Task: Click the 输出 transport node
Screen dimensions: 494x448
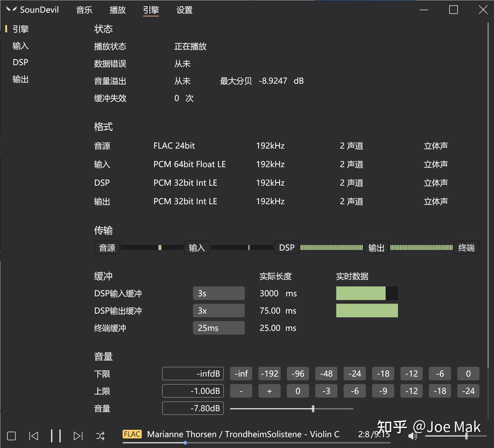Action: 376,247
